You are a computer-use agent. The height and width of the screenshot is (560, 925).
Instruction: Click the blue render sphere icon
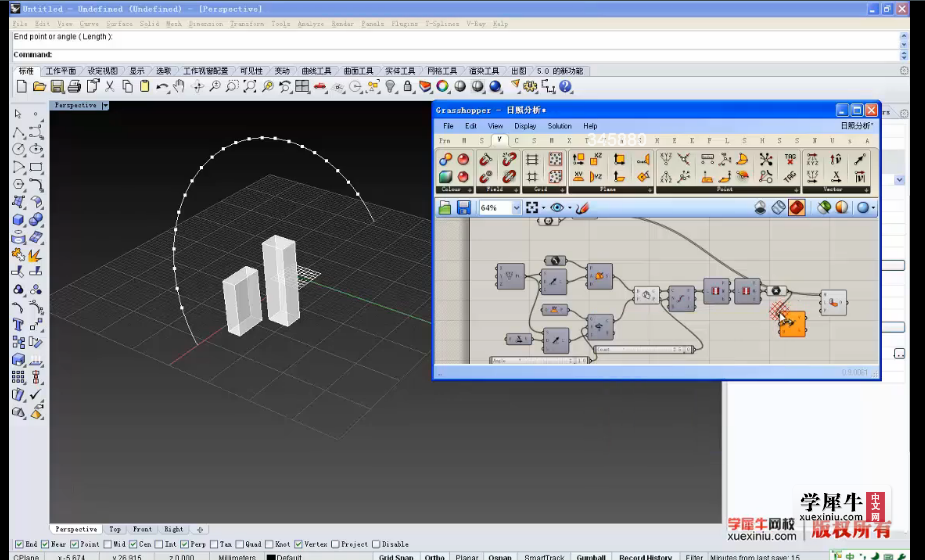495,87
